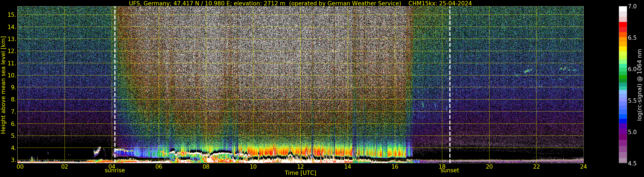Click the "7.0" colorbar value

tap(632, 6)
